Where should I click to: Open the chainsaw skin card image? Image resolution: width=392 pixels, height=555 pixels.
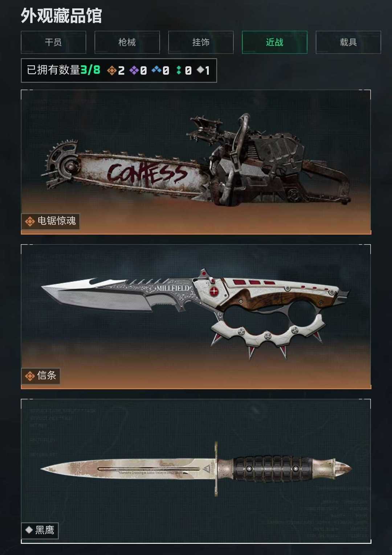pos(196,162)
